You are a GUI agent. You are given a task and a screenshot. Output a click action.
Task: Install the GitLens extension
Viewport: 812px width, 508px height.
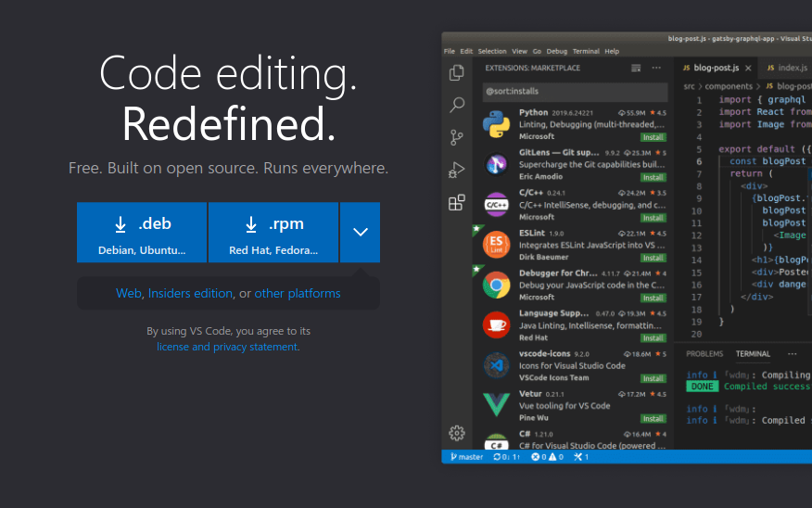click(x=653, y=178)
